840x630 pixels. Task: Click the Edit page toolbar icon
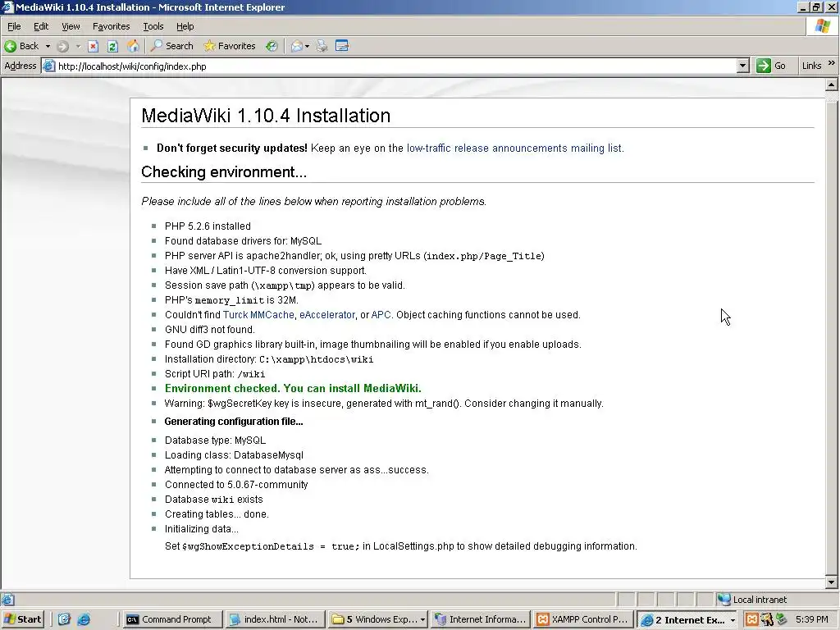click(342, 46)
